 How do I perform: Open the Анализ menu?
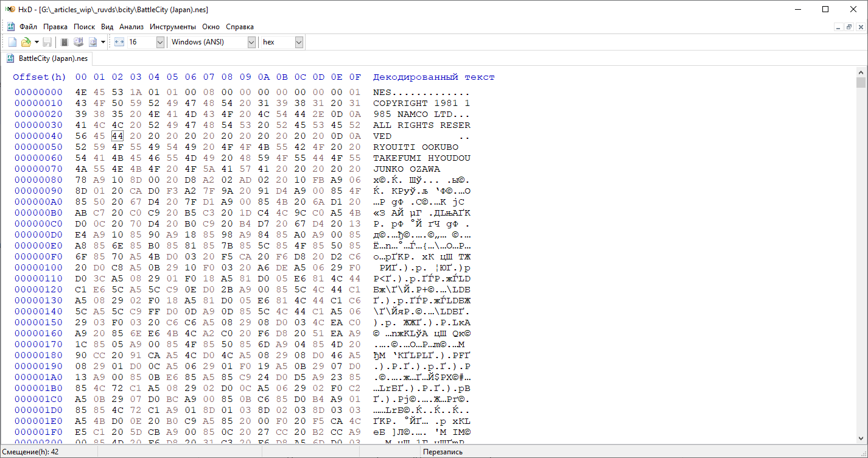[x=131, y=27]
